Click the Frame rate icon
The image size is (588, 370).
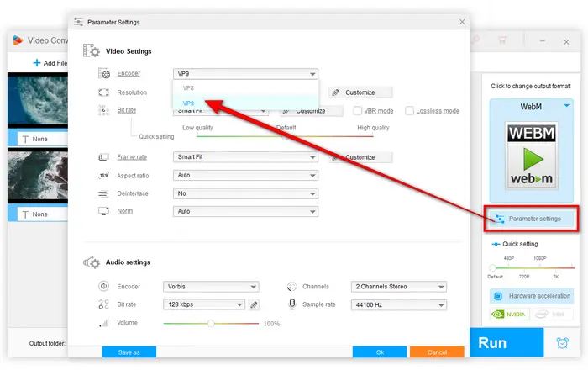pos(103,157)
